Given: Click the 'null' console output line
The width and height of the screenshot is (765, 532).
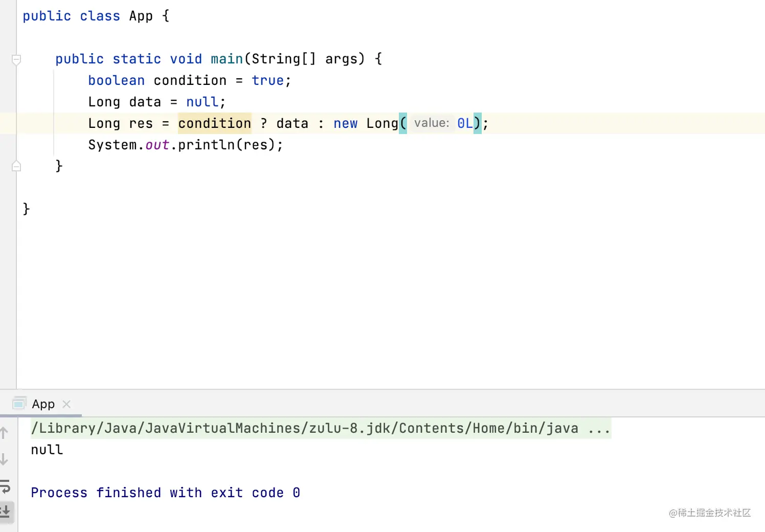Looking at the screenshot, I should 47,450.
